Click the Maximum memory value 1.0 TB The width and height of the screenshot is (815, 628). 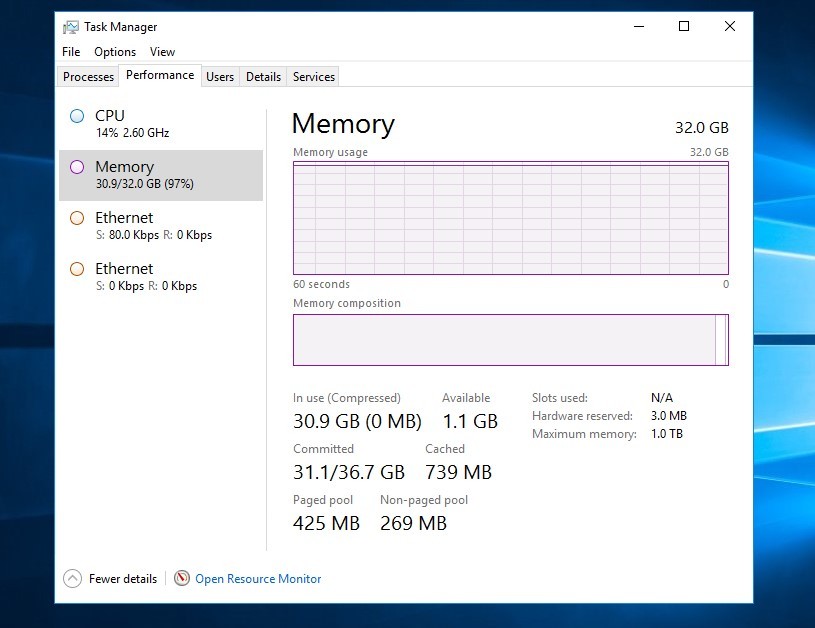[x=667, y=434]
